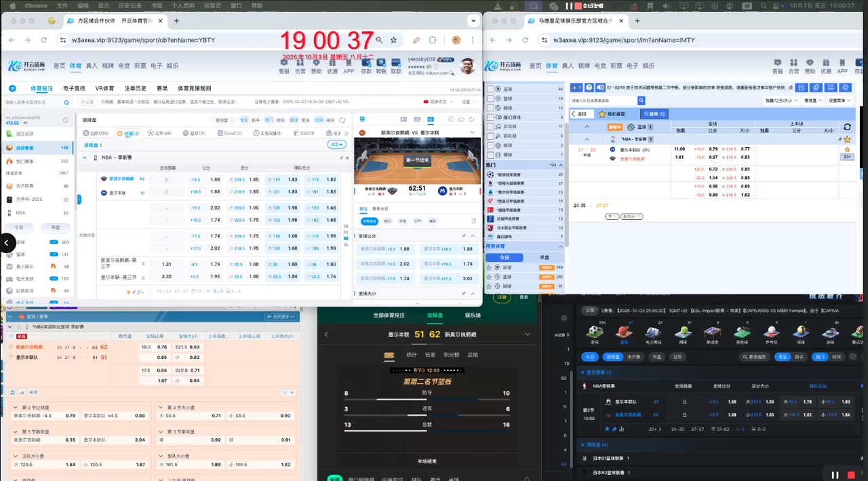
Task: Open 合营 icon in left window header
Action: coord(300,65)
